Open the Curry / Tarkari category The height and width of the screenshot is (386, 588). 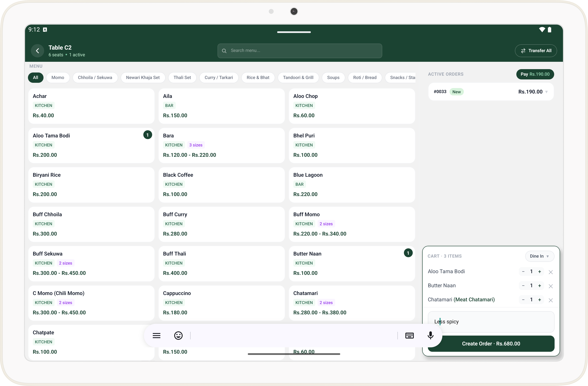pyautogui.click(x=219, y=78)
